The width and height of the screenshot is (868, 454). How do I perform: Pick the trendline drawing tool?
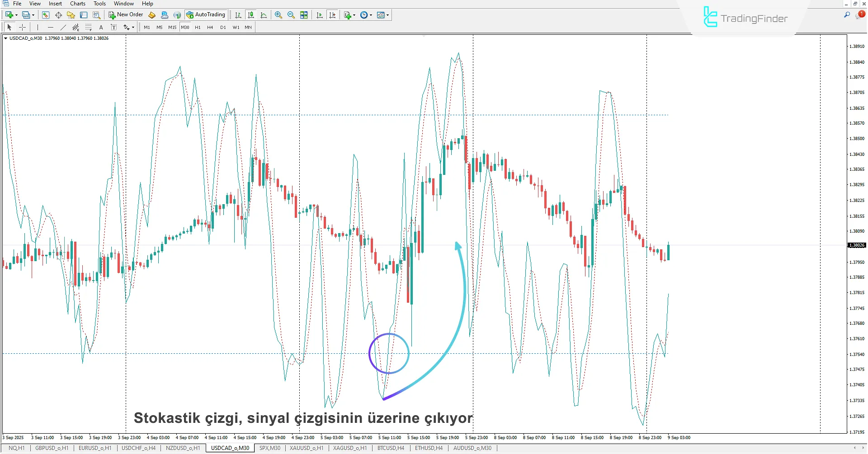point(63,28)
